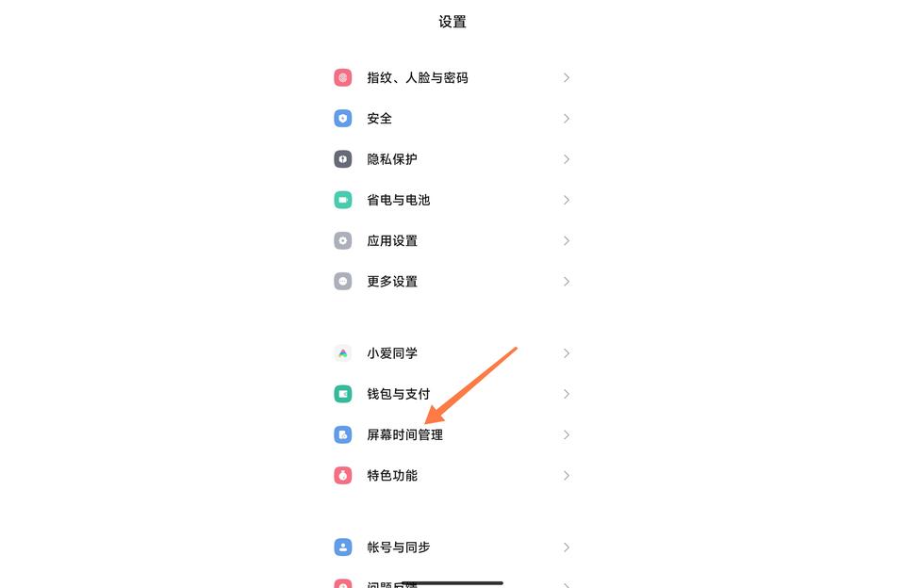
Task: Expand chevron next to 屏幕时间管理
Action: 567,434
